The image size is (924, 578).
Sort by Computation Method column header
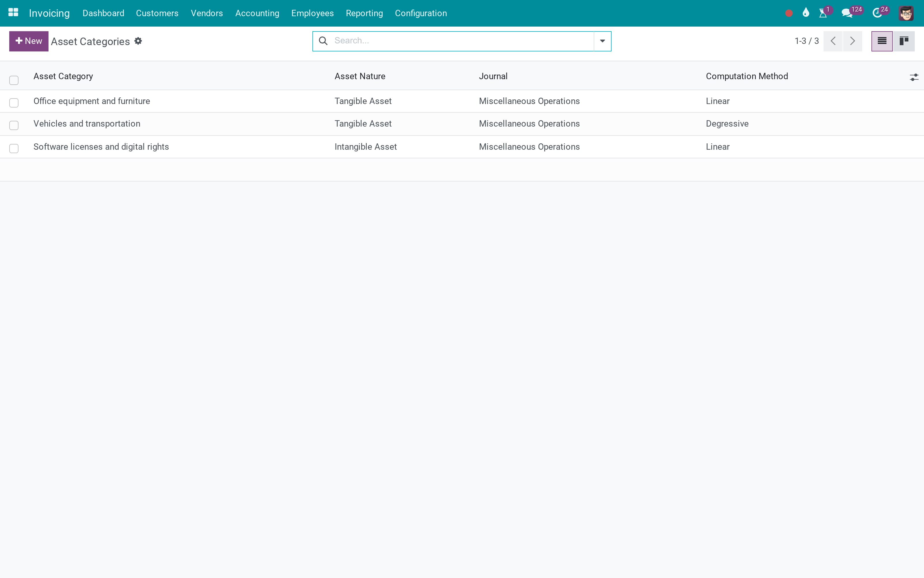tap(746, 76)
